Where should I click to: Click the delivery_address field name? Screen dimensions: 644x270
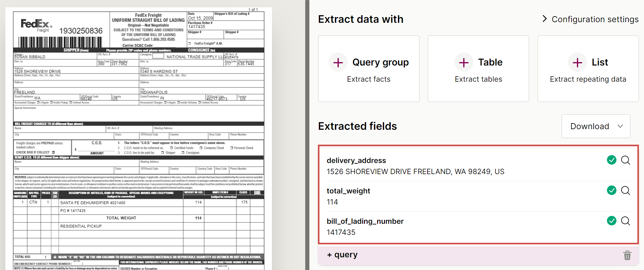[x=356, y=160]
